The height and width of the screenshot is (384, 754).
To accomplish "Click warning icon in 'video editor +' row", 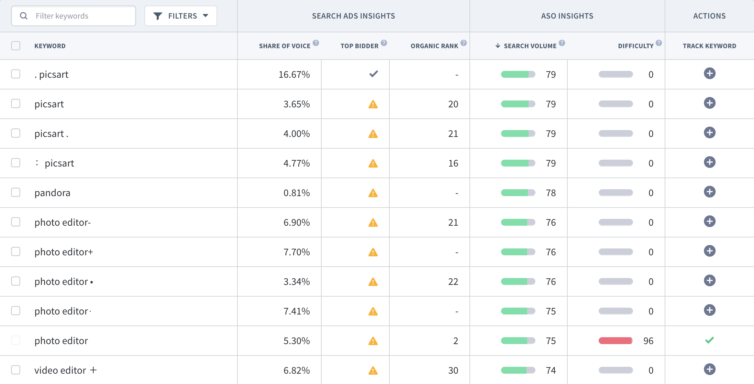I will click(373, 371).
